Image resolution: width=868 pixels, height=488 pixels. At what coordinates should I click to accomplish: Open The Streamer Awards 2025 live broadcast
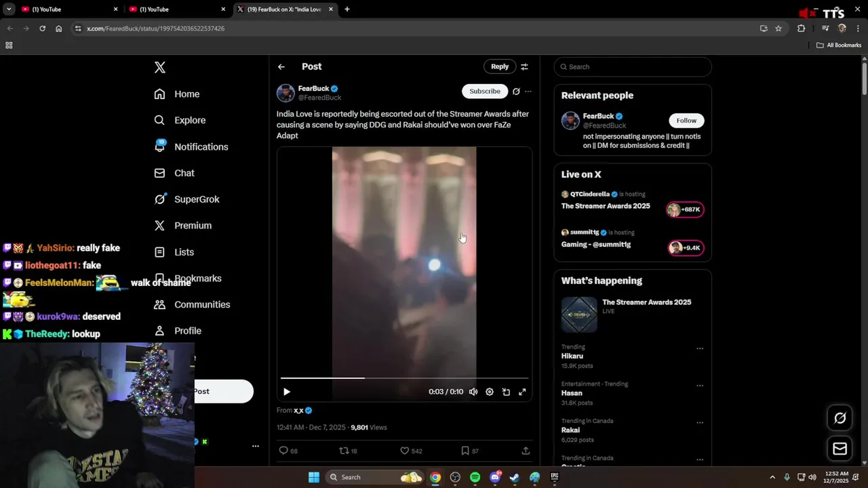[x=606, y=206]
